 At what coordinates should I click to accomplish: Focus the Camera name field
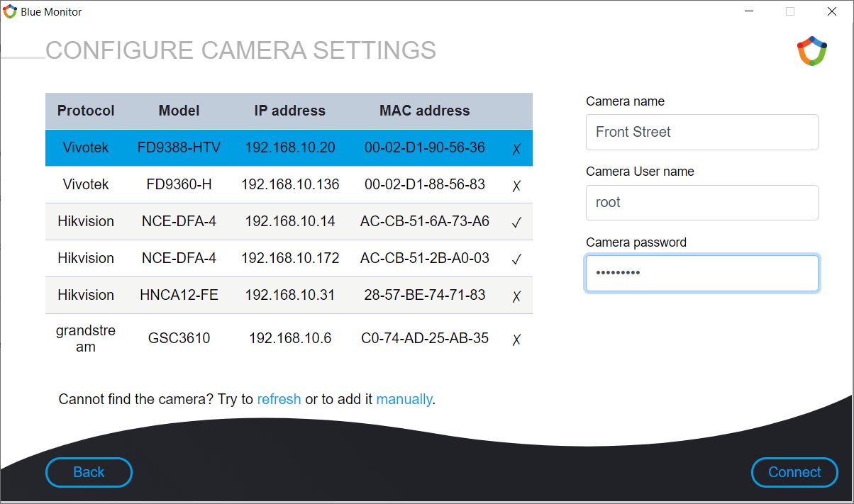(702, 132)
